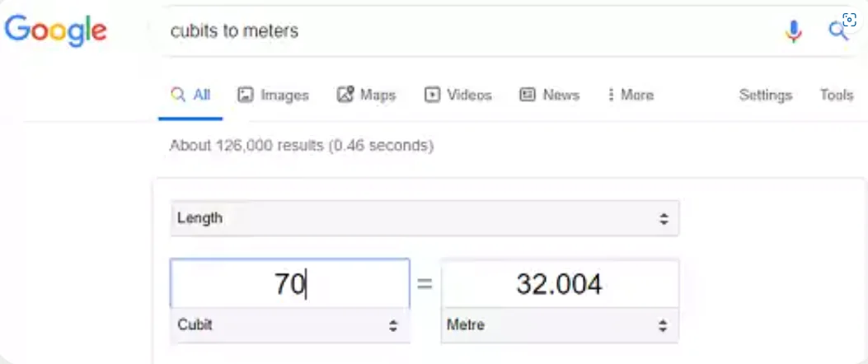The image size is (868, 364).
Task: Expand the Metre unit dropdown
Action: tap(560, 325)
